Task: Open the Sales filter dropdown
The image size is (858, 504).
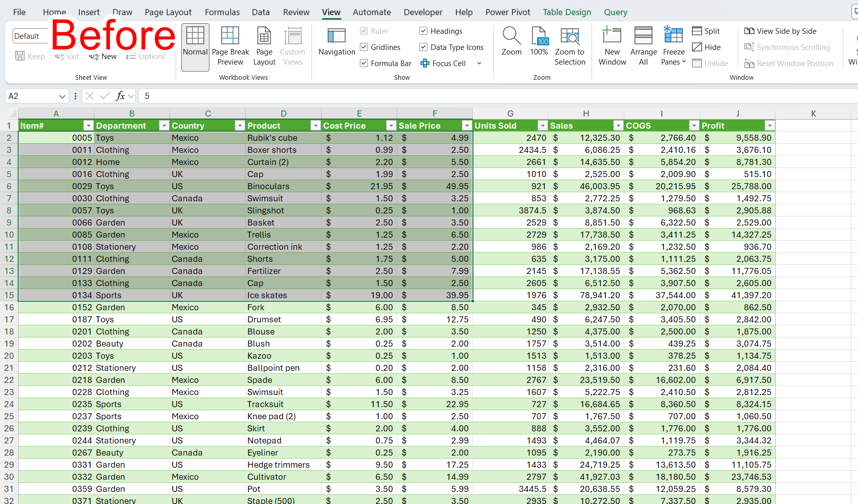Action: 618,126
